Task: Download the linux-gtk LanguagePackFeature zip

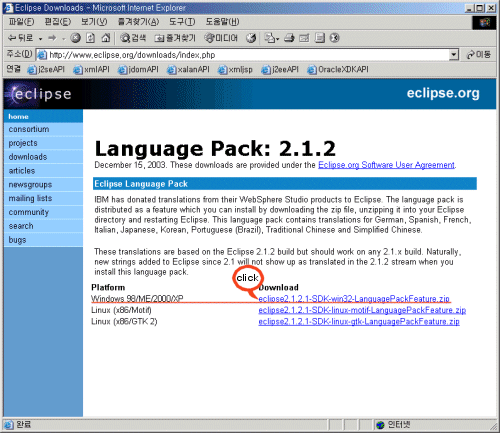Action: (x=359, y=322)
